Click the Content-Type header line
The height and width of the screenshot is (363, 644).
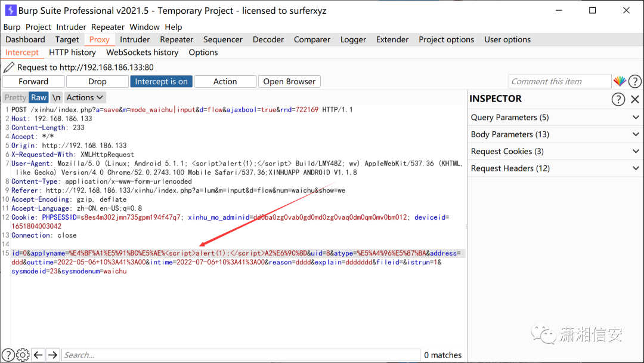coord(101,181)
